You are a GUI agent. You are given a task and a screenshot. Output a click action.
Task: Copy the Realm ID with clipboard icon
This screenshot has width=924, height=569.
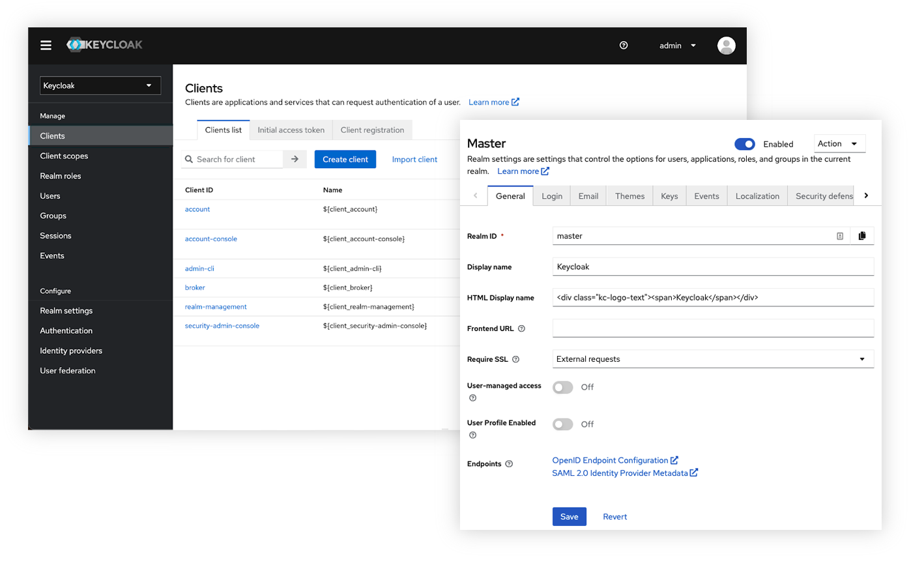pos(862,236)
